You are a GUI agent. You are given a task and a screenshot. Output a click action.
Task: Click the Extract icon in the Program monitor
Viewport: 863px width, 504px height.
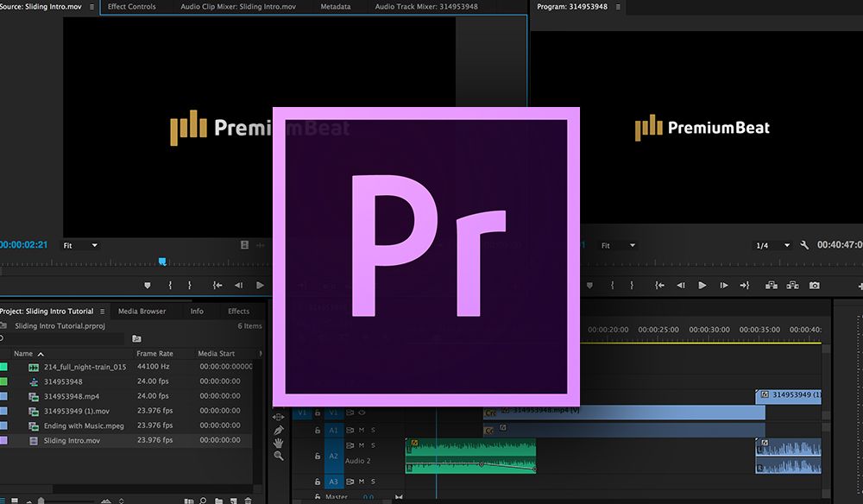coord(793,285)
